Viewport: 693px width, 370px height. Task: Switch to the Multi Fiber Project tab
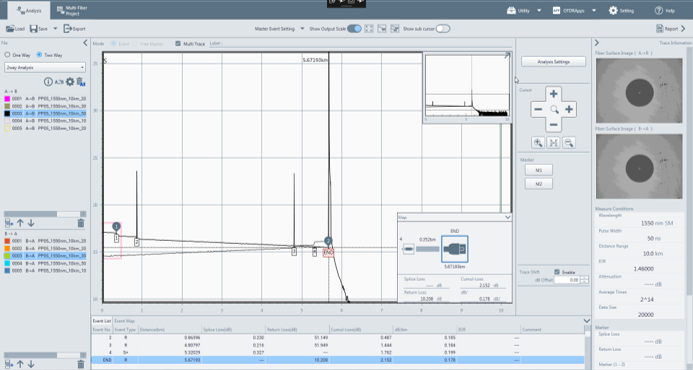(72, 11)
